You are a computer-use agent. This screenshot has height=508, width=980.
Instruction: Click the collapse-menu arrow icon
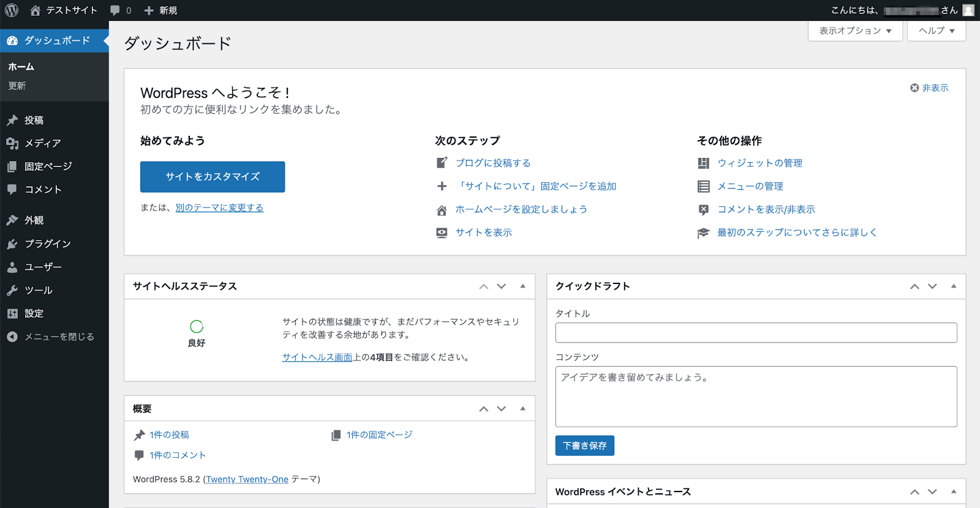pyautogui.click(x=12, y=337)
